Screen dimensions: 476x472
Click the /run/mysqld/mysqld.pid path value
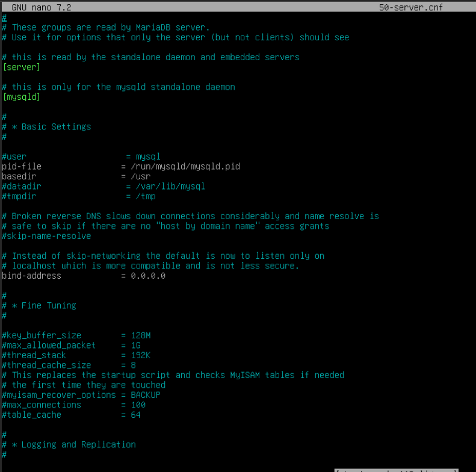click(x=185, y=166)
